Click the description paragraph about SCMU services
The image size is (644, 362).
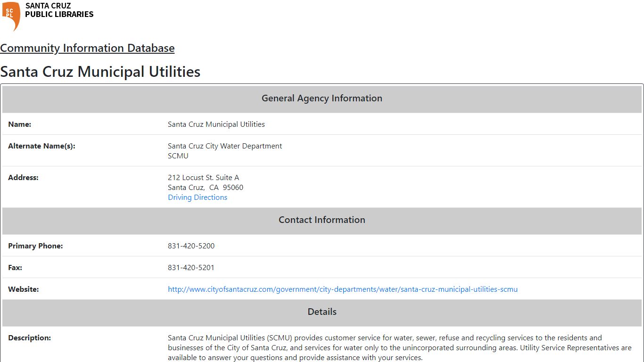click(400, 348)
